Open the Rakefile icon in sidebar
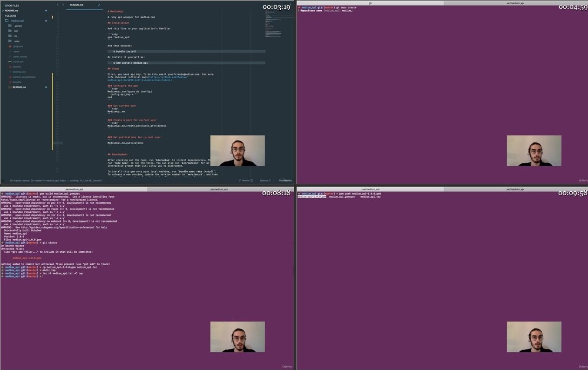588x370 pixels. pos(10,82)
